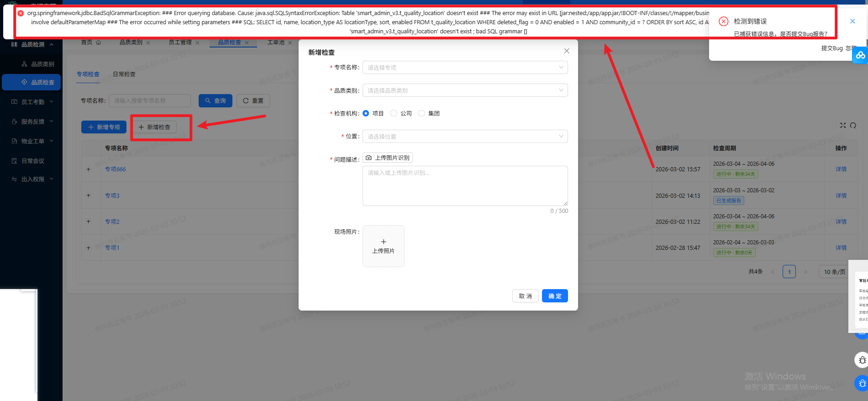Click the blue bug floating icon at bottom

862,383
